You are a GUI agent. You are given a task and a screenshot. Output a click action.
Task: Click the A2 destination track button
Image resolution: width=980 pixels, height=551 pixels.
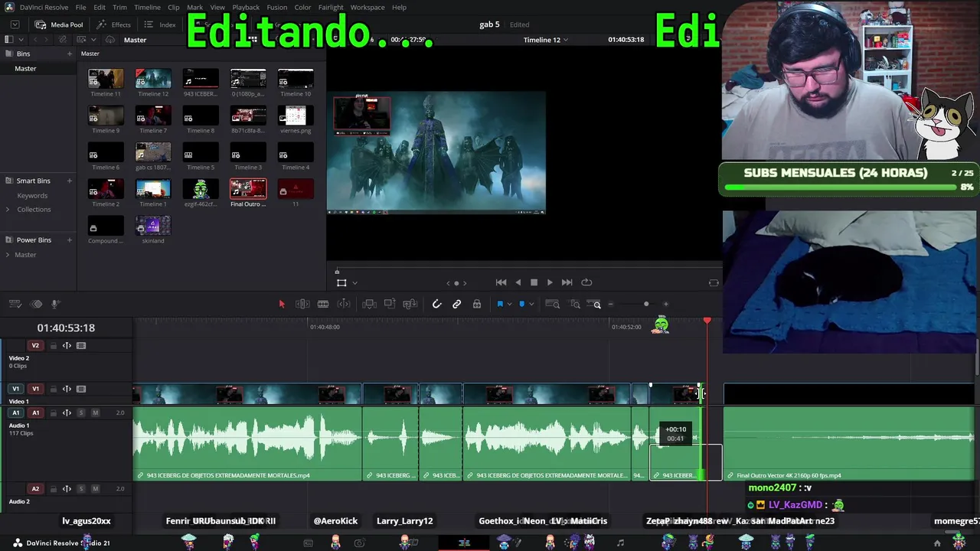tap(35, 489)
